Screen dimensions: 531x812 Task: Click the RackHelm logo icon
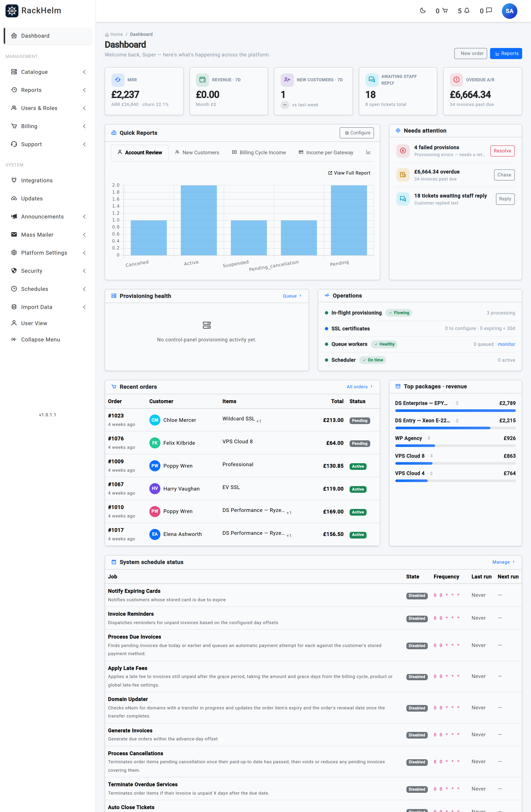(x=12, y=11)
